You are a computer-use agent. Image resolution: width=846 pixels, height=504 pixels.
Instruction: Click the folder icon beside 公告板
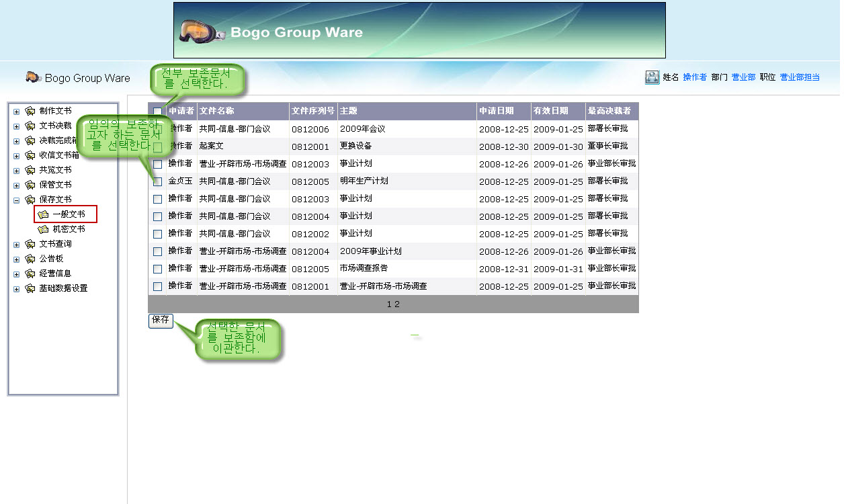[x=30, y=259]
